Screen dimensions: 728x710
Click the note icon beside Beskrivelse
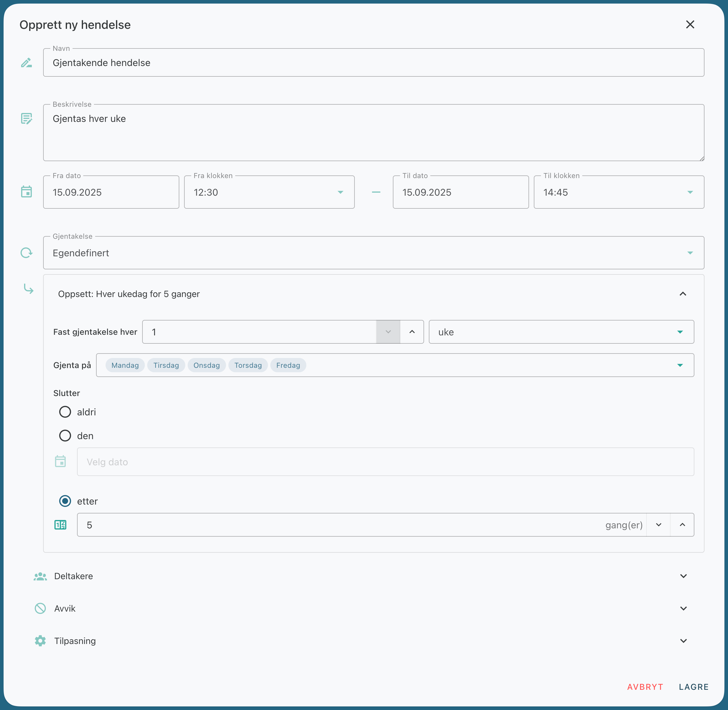click(x=26, y=119)
